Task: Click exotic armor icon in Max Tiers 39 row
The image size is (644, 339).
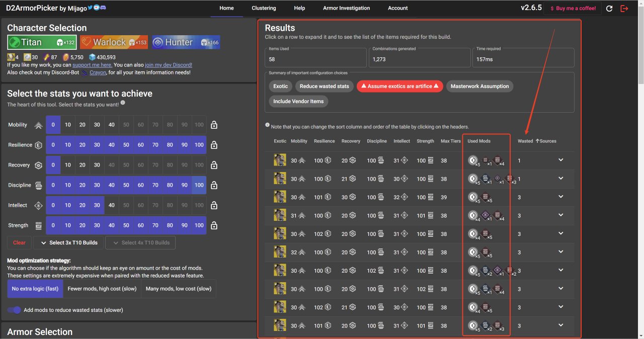Action: (279, 197)
